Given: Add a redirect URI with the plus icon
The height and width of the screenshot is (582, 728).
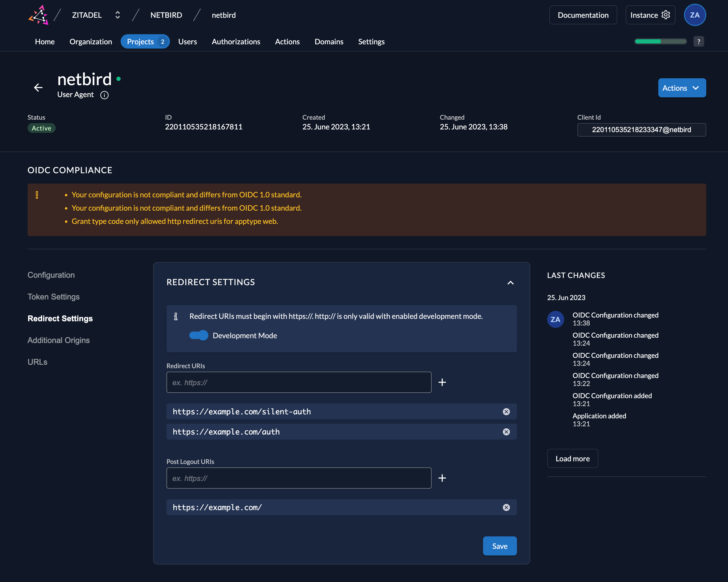Looking at the screenshot, I should pyautogui.click(x=442, y=382).
